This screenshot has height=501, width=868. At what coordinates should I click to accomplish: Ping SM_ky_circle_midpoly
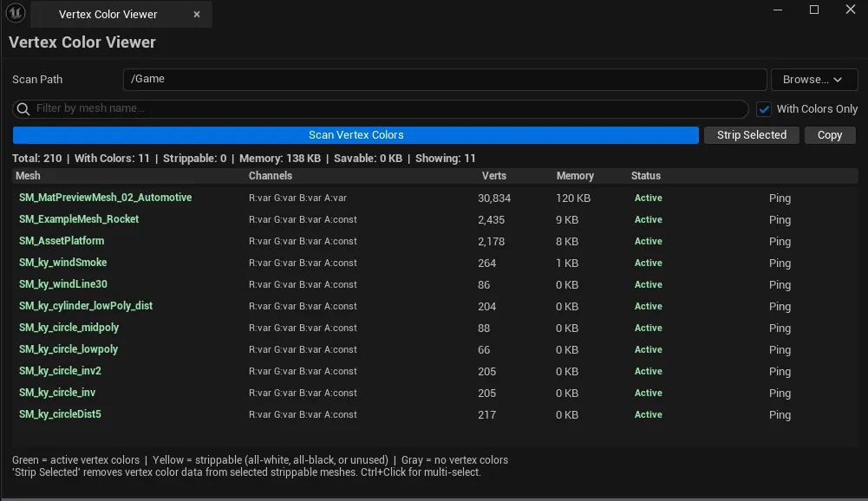click(780, 329)
